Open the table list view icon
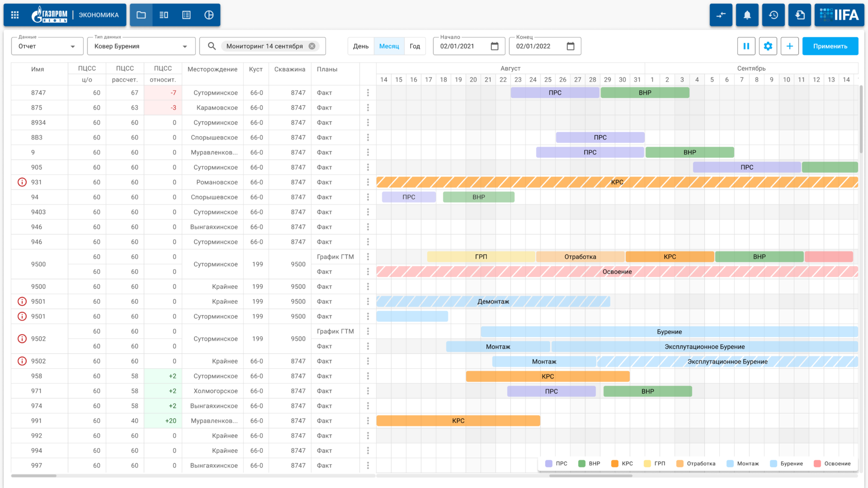This screenshot has width=868, height=488. tap(187, 15)
